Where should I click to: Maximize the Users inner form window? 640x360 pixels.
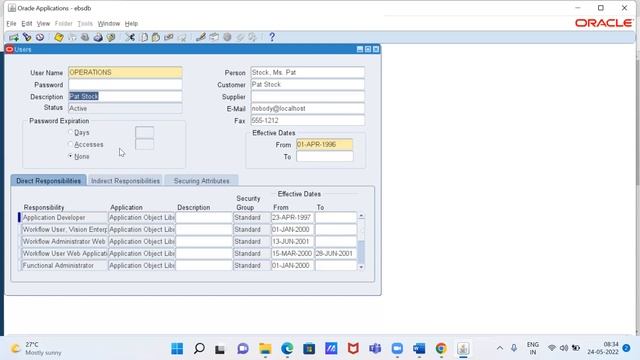click(368, 49)
